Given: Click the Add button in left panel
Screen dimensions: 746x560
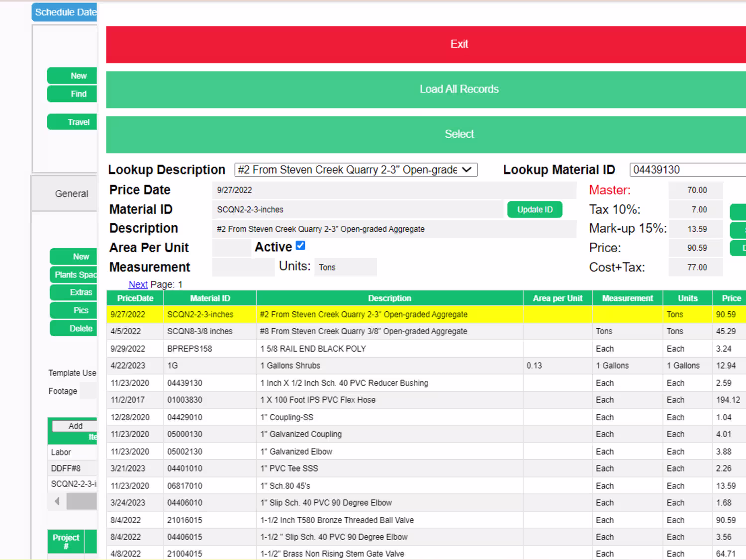Looking at the screenshot, I should coord(75,426).
